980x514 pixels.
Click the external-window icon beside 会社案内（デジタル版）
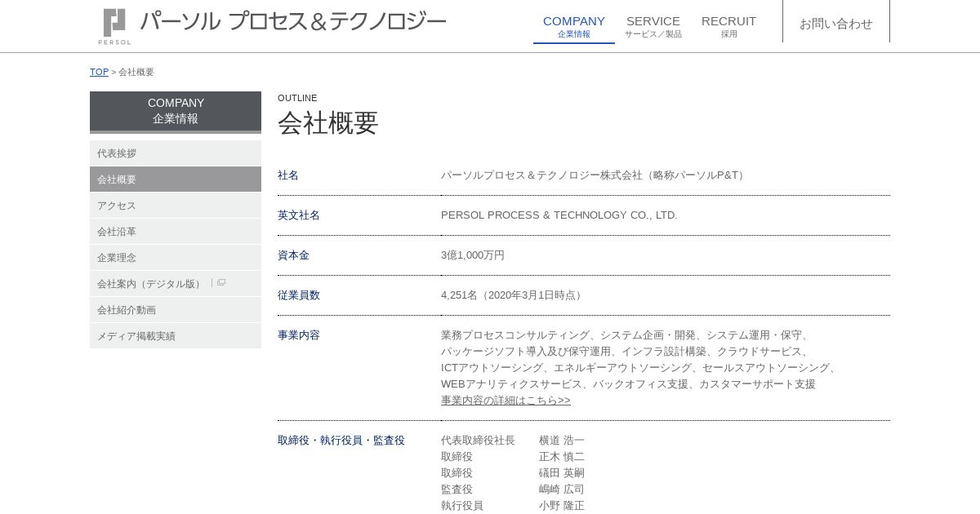(x=220, y=283)
